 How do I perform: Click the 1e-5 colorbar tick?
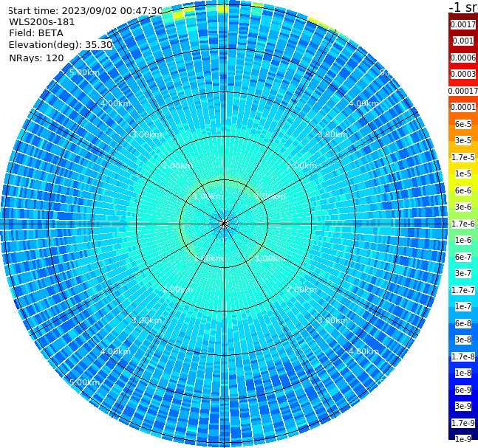[x=463, y=173]
